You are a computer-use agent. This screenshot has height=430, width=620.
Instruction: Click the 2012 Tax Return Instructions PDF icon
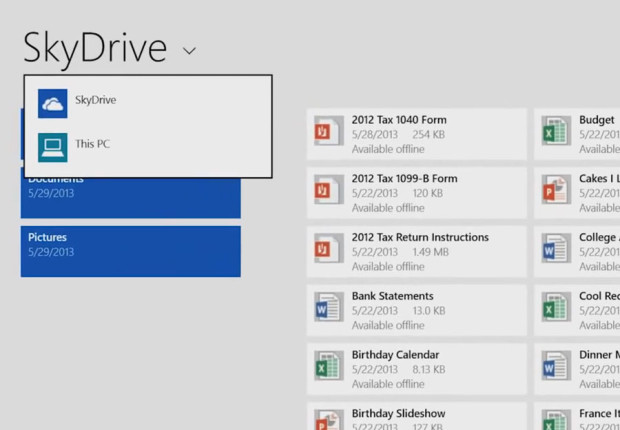(329, 248)
